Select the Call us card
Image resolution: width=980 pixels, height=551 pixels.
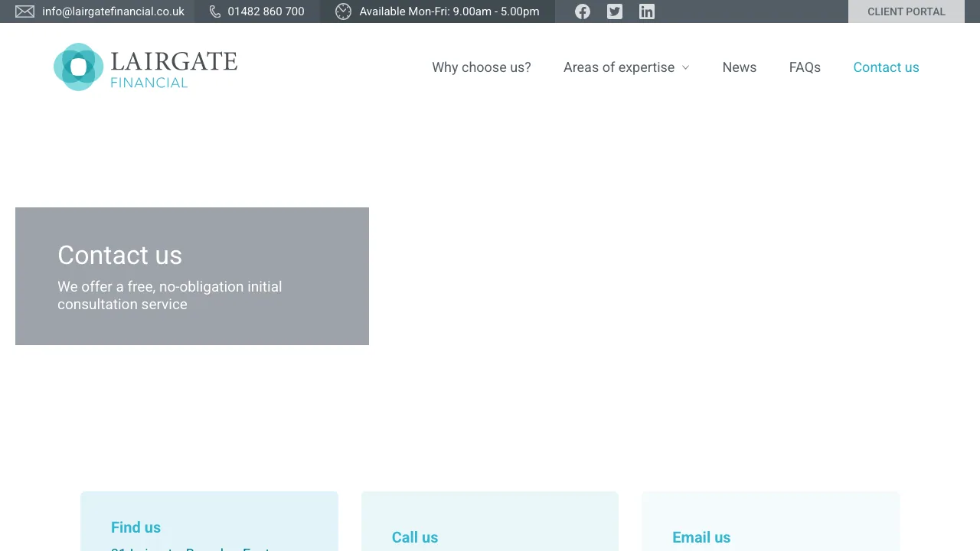click(415, 537)
